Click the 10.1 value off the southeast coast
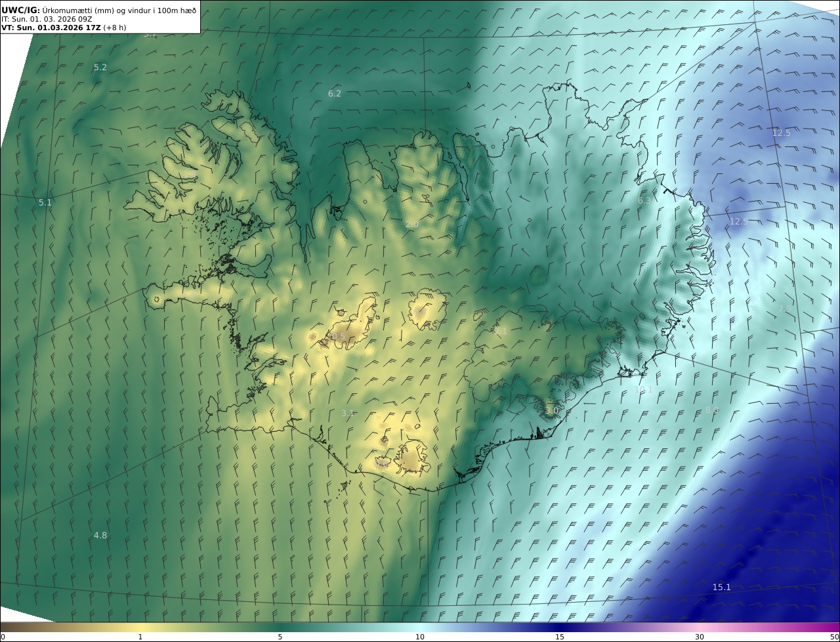 [644, 389]
